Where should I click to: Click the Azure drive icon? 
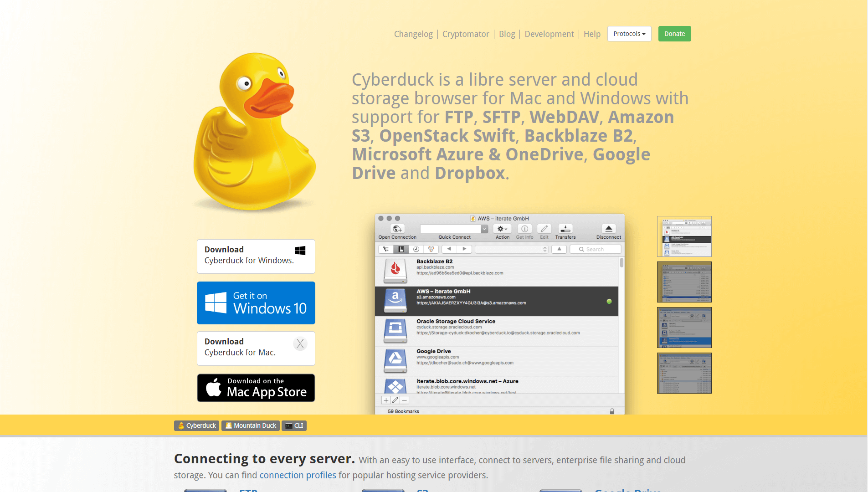pos(395,386)
